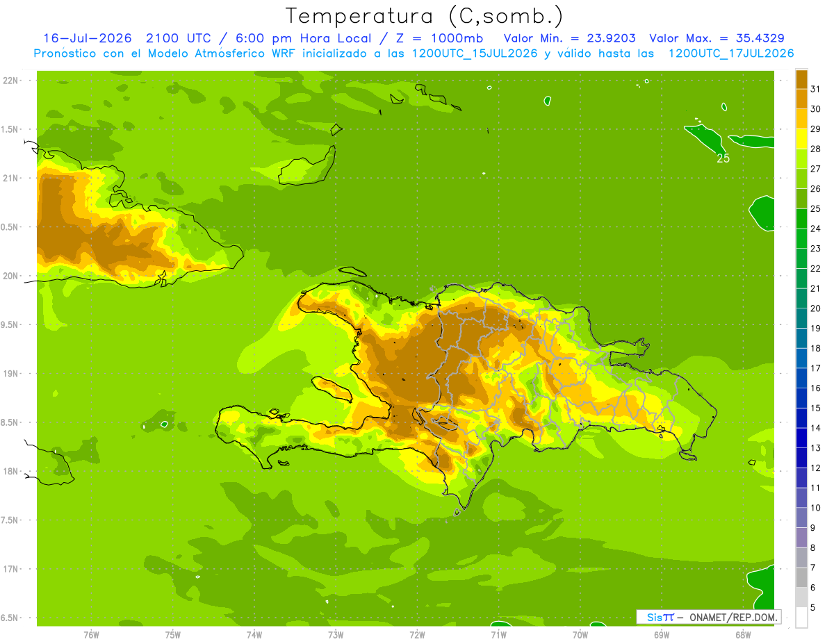This screenshot has width=834, height=644.
Task: Click the '70W' longitude label
Action: (580, 635)
